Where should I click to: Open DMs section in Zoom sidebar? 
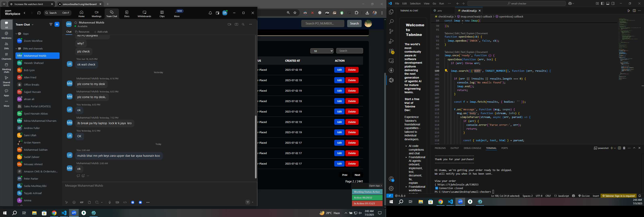[6, 46]
